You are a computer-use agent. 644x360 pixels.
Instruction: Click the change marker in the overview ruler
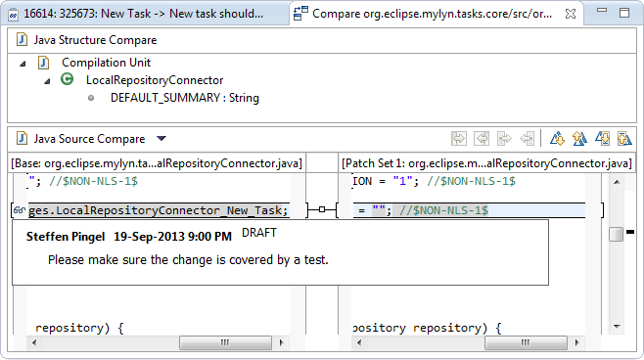(630, 233)
